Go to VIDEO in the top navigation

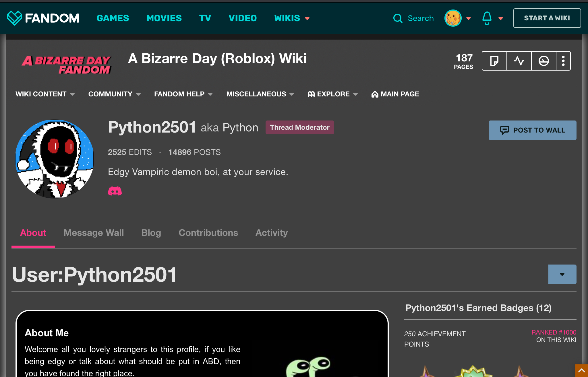243,18
